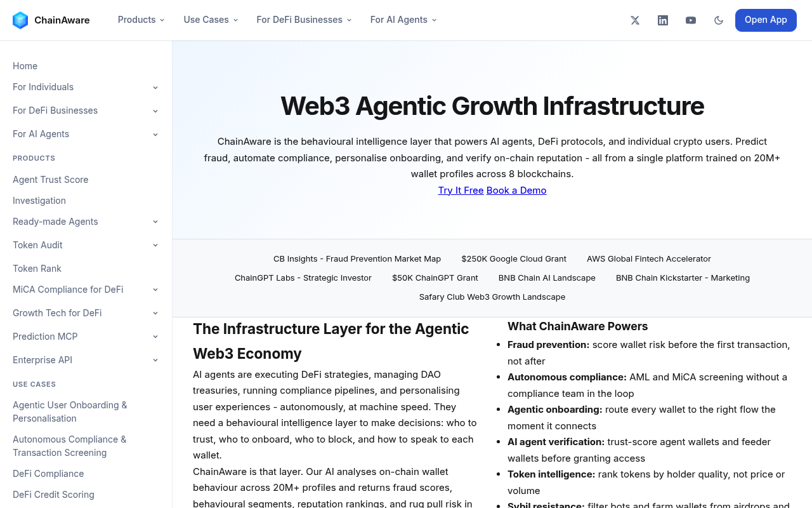This screenshot has width=812, height=508.
Task: Click the Open App button
Action: tap(766, 20)
